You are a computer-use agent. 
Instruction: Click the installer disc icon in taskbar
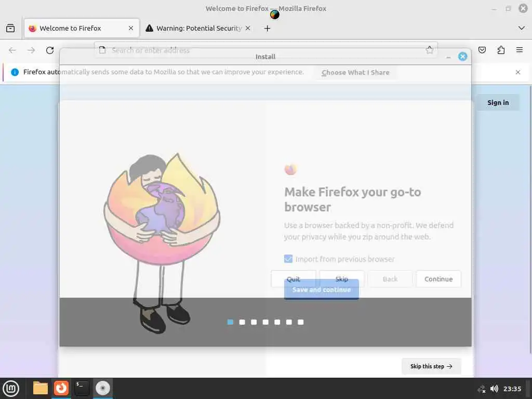pyautogui.click(x=103, y=388)
